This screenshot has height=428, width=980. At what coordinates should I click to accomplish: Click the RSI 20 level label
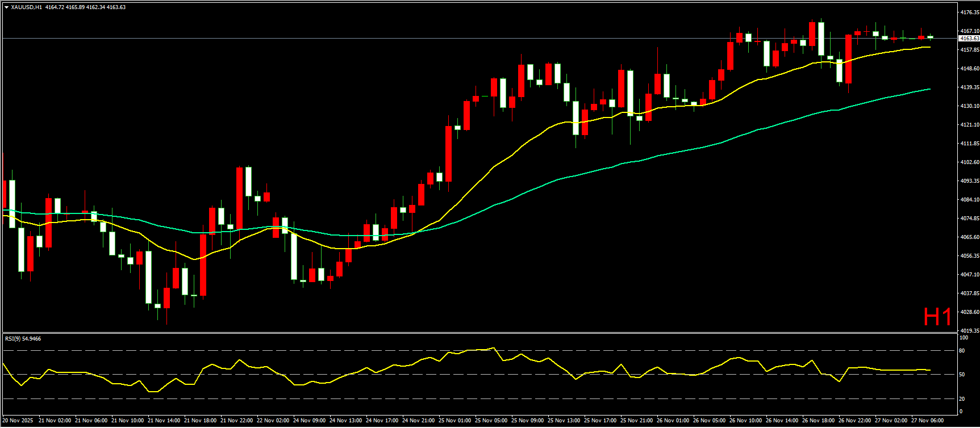point(962,398)
